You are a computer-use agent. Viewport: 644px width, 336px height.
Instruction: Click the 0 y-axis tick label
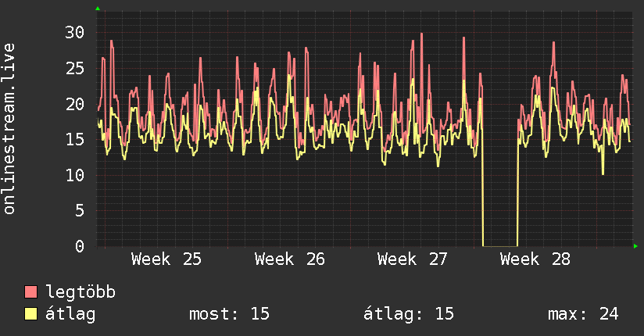[80, 246]
